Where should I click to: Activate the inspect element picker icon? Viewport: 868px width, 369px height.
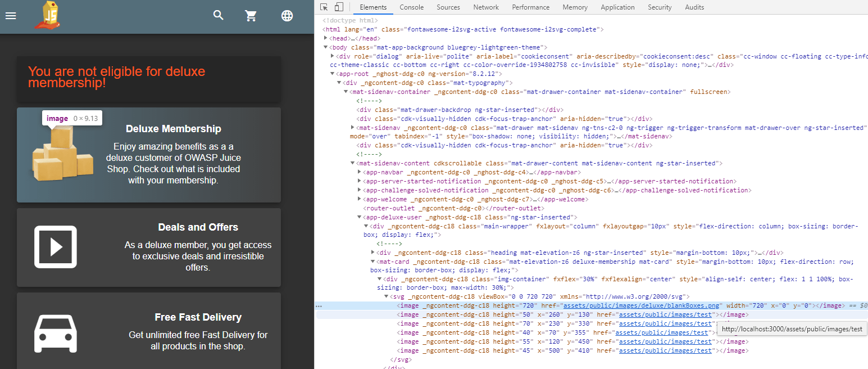(x=324, y=7)
